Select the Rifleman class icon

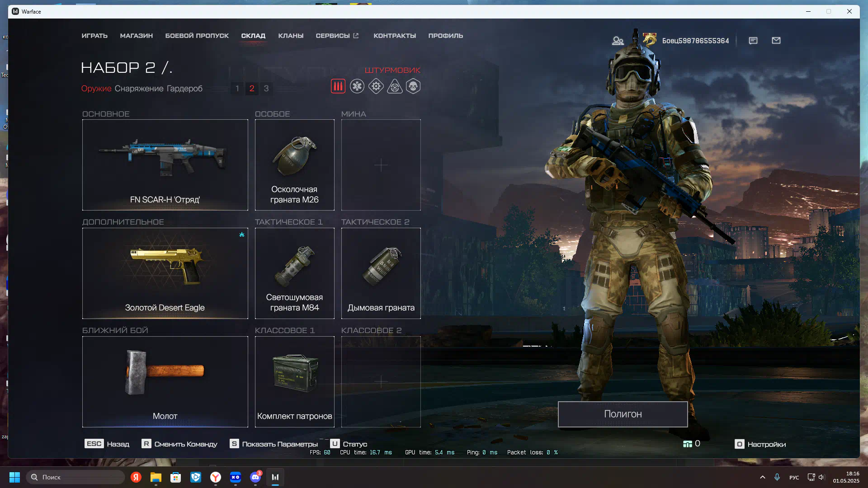[x=338, y=86]
